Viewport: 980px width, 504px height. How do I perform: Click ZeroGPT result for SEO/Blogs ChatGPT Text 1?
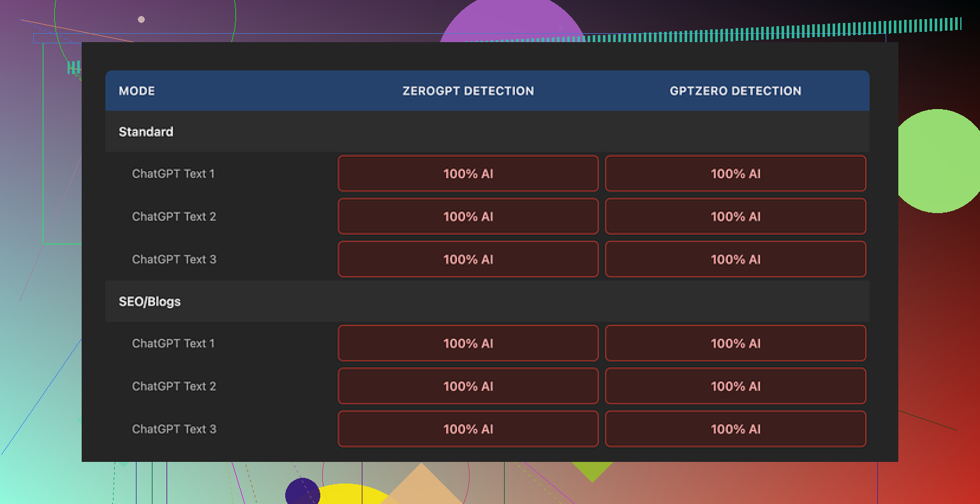[x=468, y=343]
